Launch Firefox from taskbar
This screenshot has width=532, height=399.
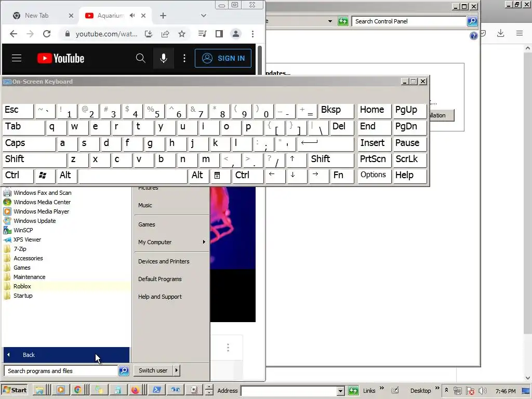(135, 390)
